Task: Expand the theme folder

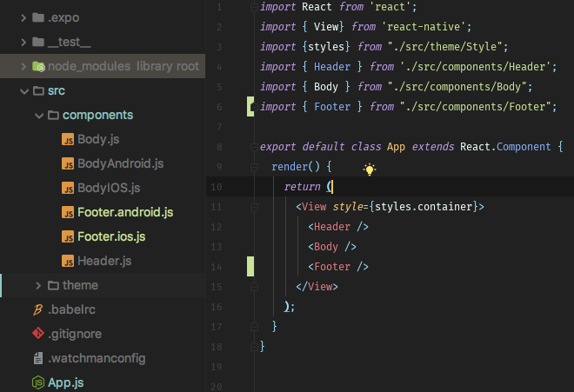Action: coord(38,285)
